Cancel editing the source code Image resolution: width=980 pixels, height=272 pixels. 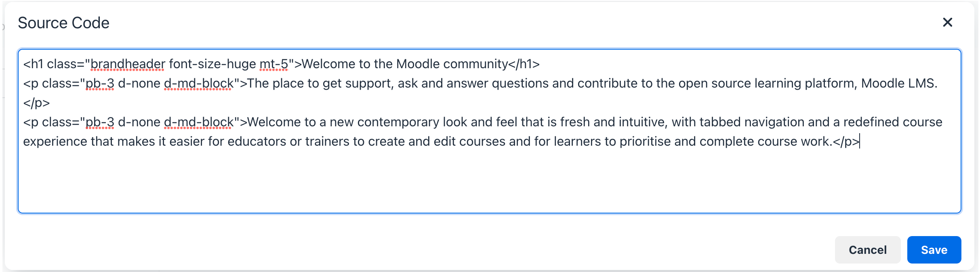[x=867, y=250]
